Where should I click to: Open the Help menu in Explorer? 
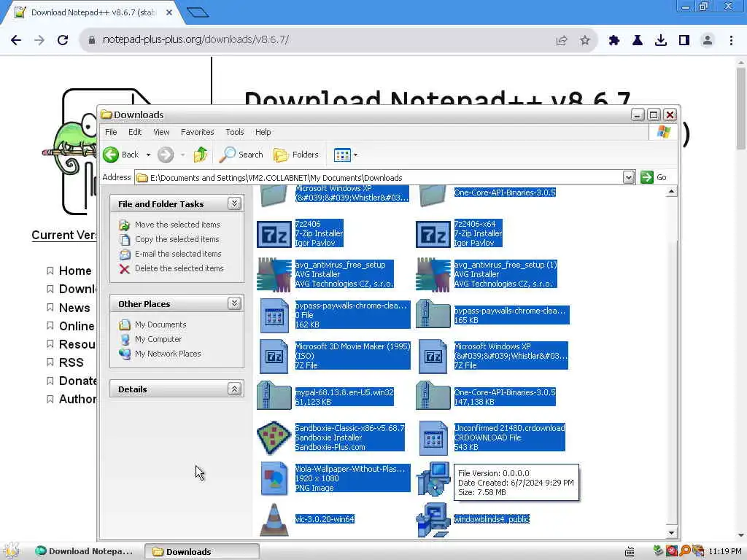click(x=263, y=132)
